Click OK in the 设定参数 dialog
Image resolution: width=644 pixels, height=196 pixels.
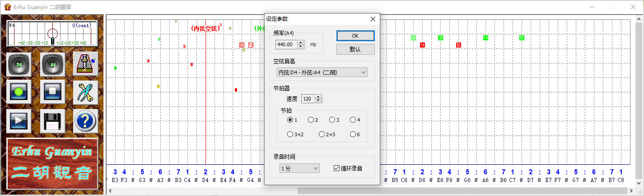(355, 36)
